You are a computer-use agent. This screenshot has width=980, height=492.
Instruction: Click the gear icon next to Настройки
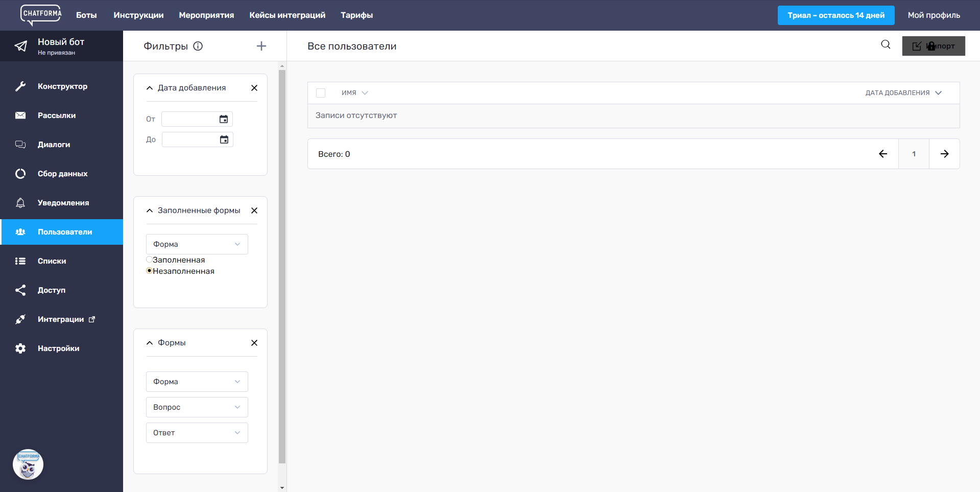pos(20,348)
